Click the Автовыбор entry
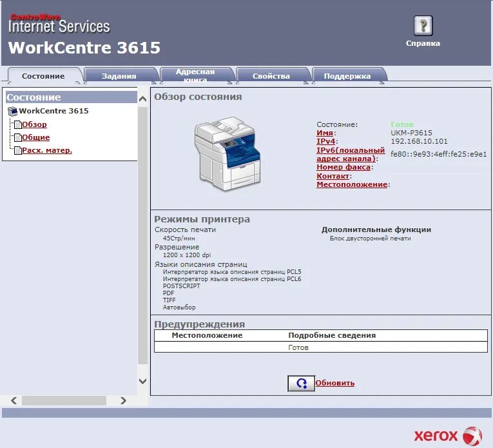This screenshot has width=493, height=448. pyautogui.click(x=179, y=307)
